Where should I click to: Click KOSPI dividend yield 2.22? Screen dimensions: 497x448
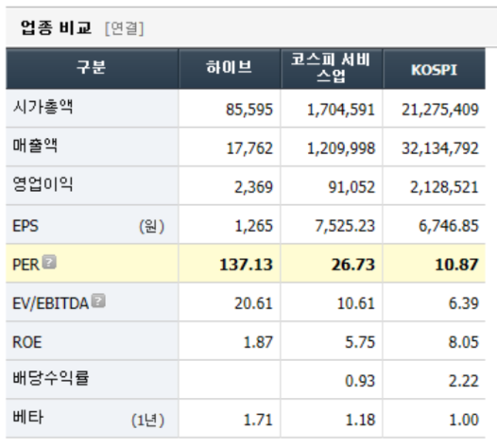coord(463,382)
